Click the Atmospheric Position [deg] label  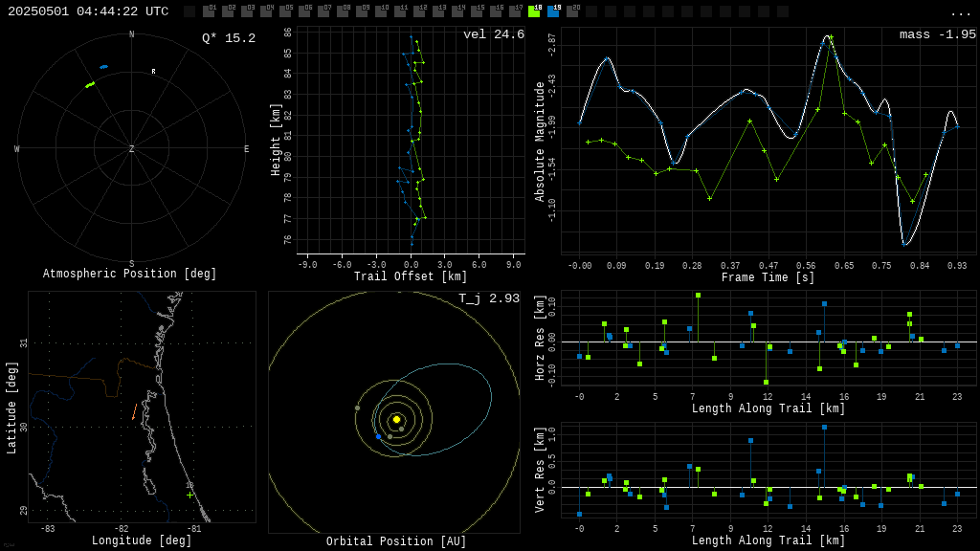[x=129, y=274]
